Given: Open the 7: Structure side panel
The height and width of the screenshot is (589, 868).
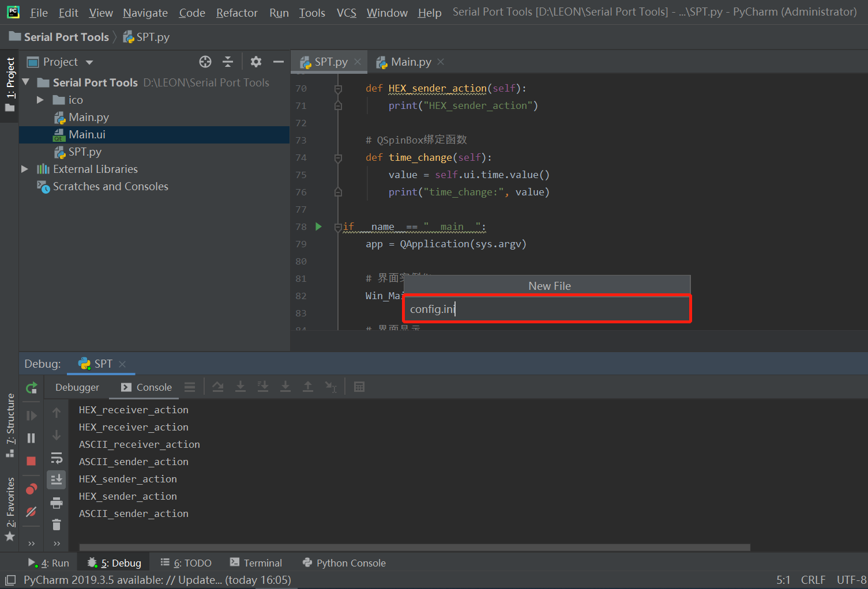Looking at the screenshot, I should 10,425.
